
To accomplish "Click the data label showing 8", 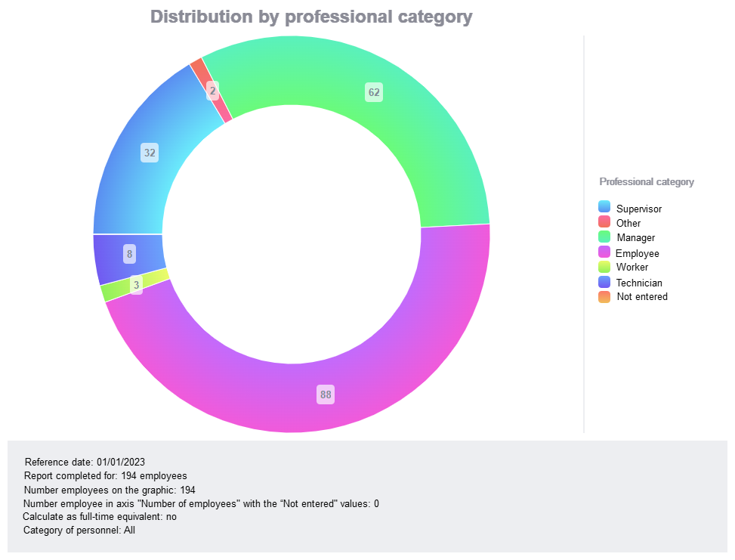I will 130,254.
